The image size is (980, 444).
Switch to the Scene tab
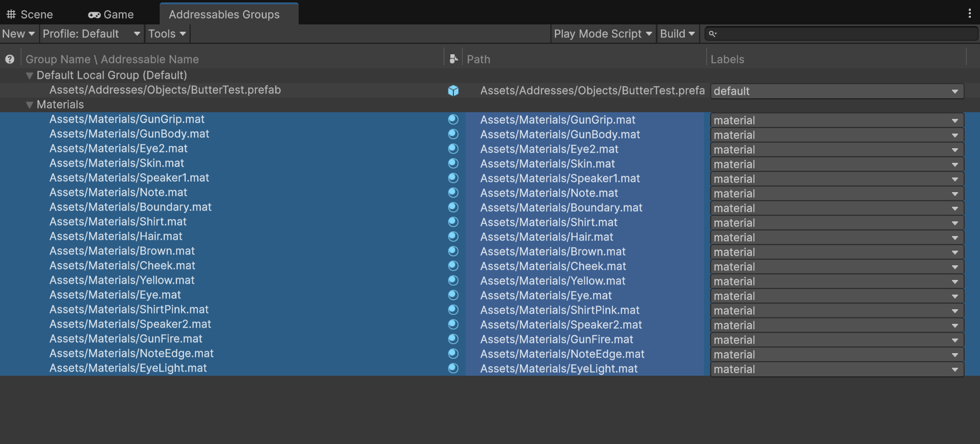tap(29, 14)
